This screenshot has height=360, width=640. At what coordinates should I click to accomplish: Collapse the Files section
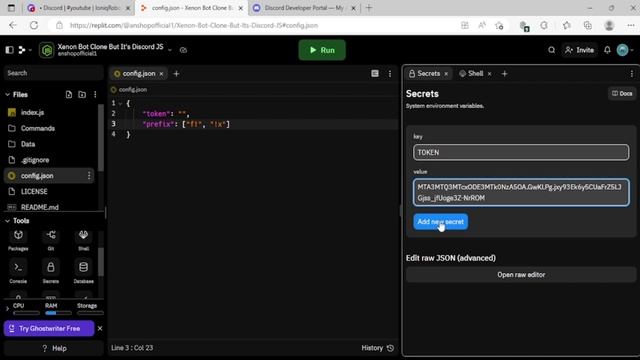7,95
